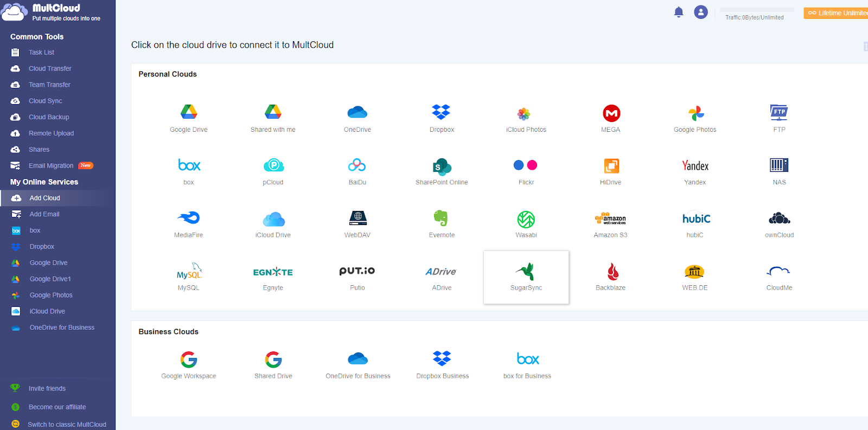Select the WebDAV icon
The height and width of the screenshot is (430, 868).
(358, 218)
